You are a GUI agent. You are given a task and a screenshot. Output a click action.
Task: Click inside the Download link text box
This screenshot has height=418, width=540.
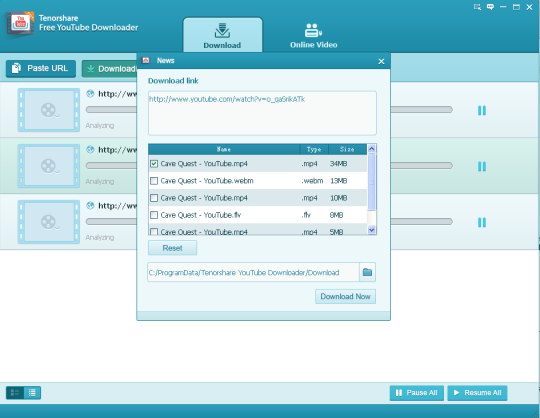point(262,113)
